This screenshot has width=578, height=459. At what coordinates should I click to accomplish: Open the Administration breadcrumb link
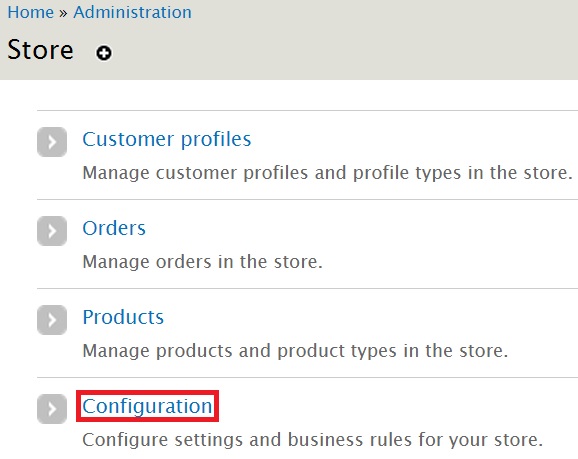(132, 12)
